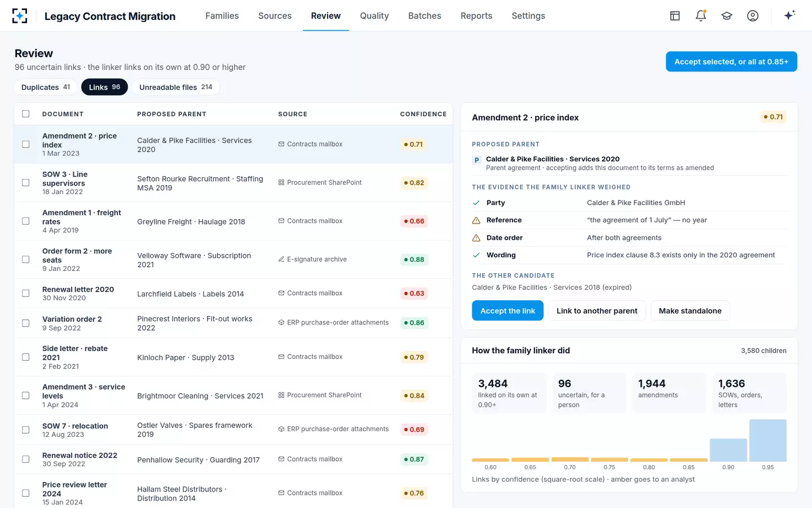Switch to the Batches nav tab
Image resolution: width=812 pixels, height=508 pixels.
click(x=425, y=16)
